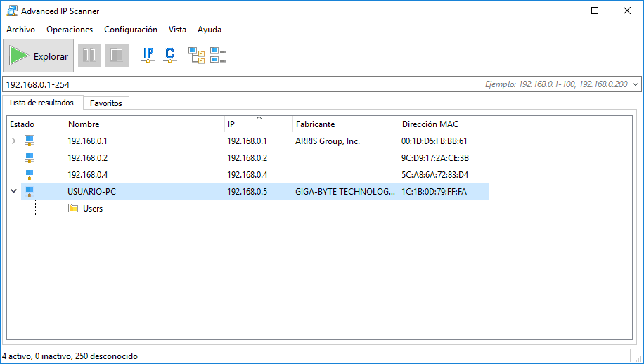644x364 pixels.
Task: Click the GIGA-BYTE TECHNOLOG... manufacturer cell
Action: pos(345,192)
